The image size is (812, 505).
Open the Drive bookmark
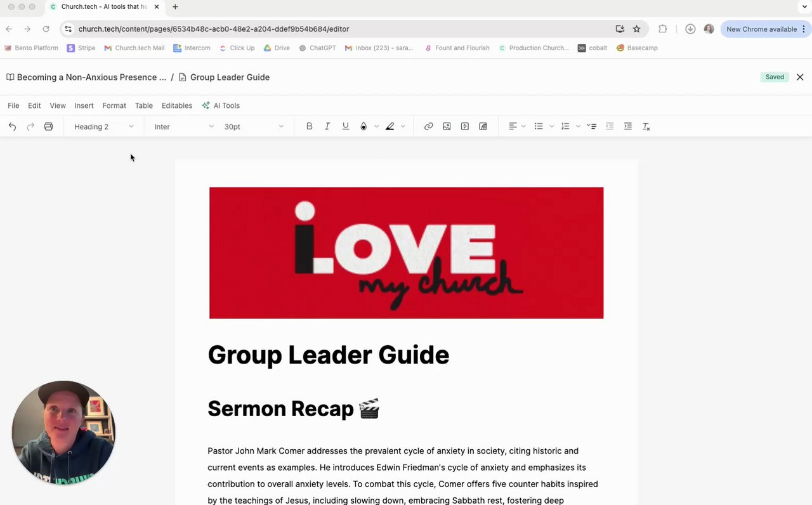pos(277,48)
